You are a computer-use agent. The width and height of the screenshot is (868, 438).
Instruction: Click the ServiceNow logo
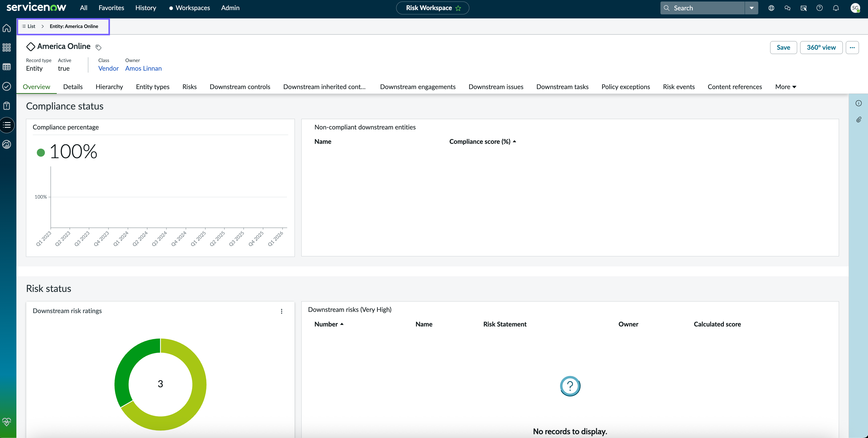(36, 7)
